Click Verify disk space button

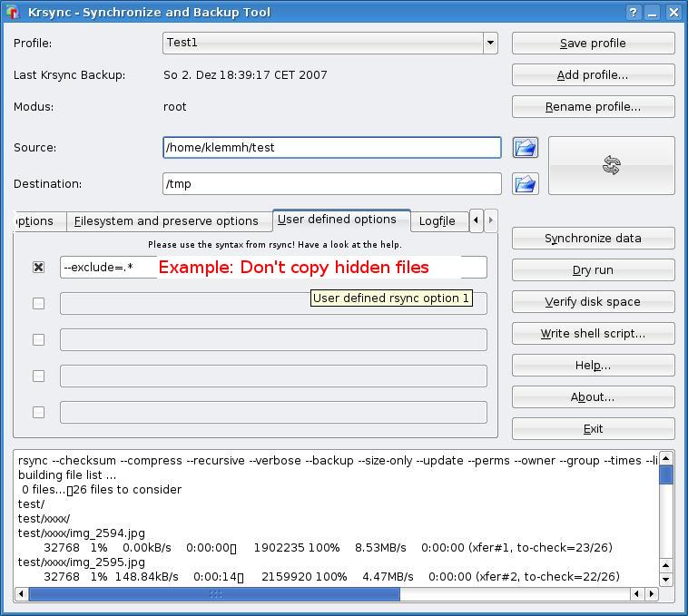click(x=594, y=301)
